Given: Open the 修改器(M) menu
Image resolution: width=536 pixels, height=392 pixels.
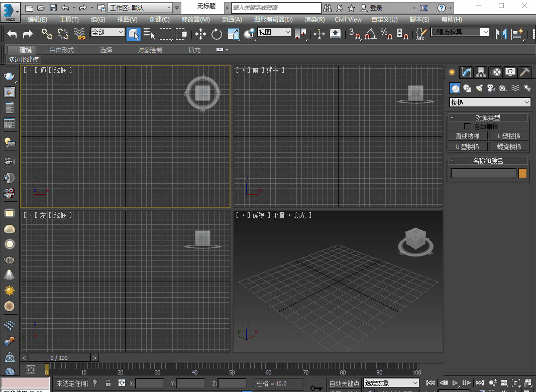Looking at the screenshot, I should [x=196, y=20].
